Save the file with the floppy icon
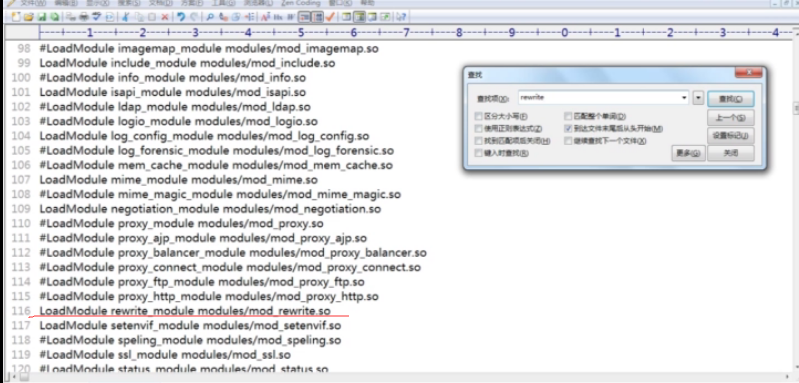 41,17
